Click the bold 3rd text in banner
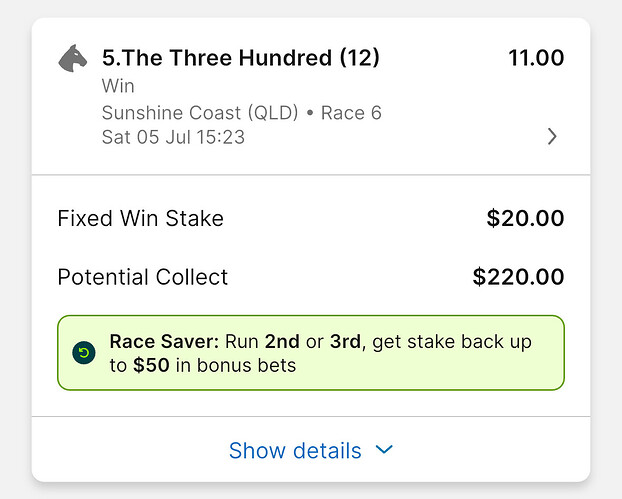622x499 pixels. click(346, 342)
